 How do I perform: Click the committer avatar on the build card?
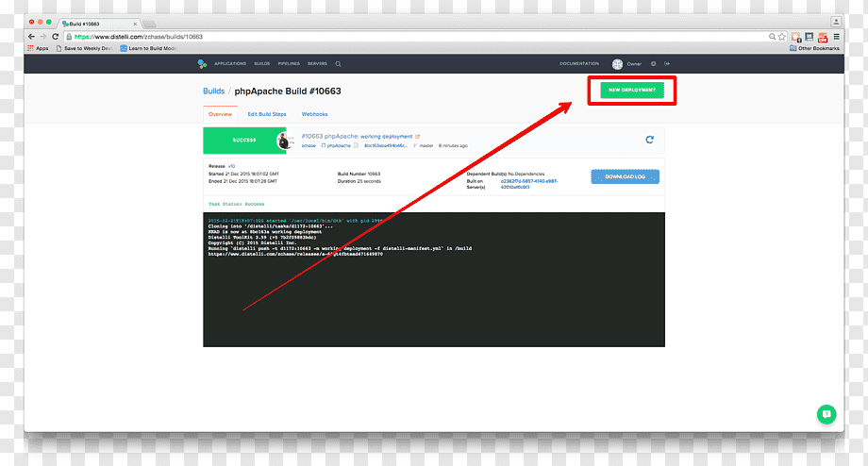pyautogui.click(x=285, y=141)
